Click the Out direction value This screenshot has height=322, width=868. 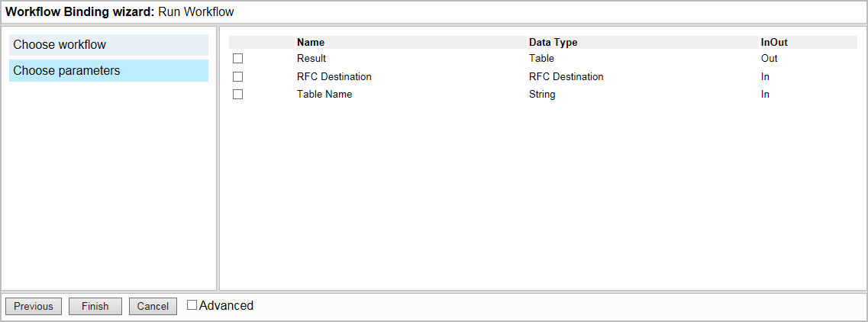(x=769, y=59)
